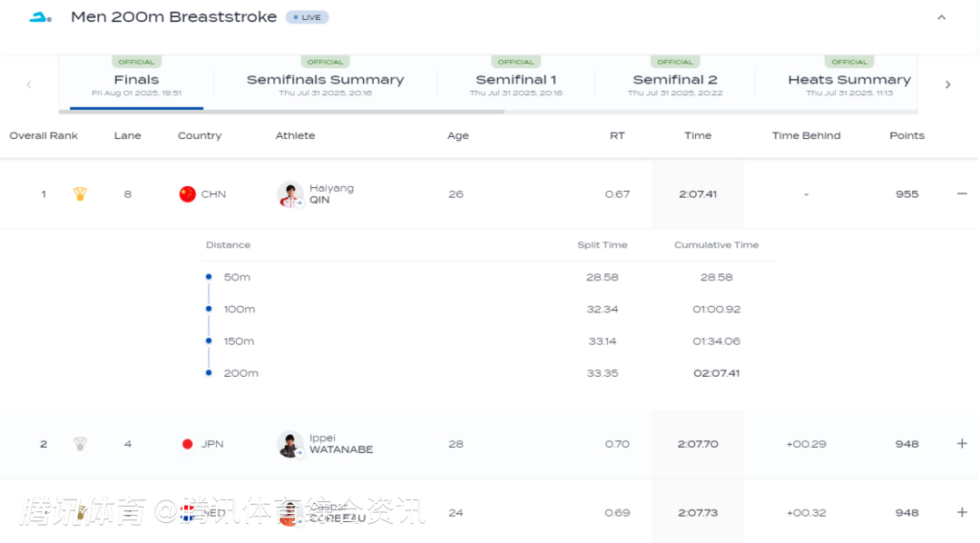Image resolution: width=980 pixels, height=543 pixels.
Task: Click the Lane column header
Action: pos(128,136)
